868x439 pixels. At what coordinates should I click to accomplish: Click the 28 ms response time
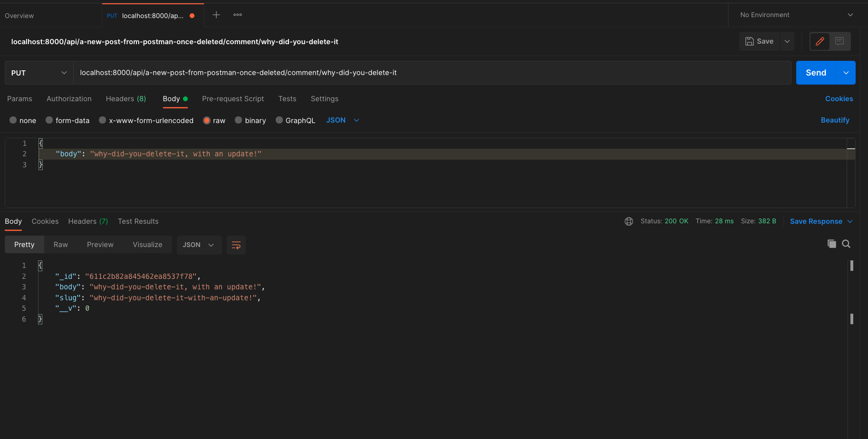[724, 221]
